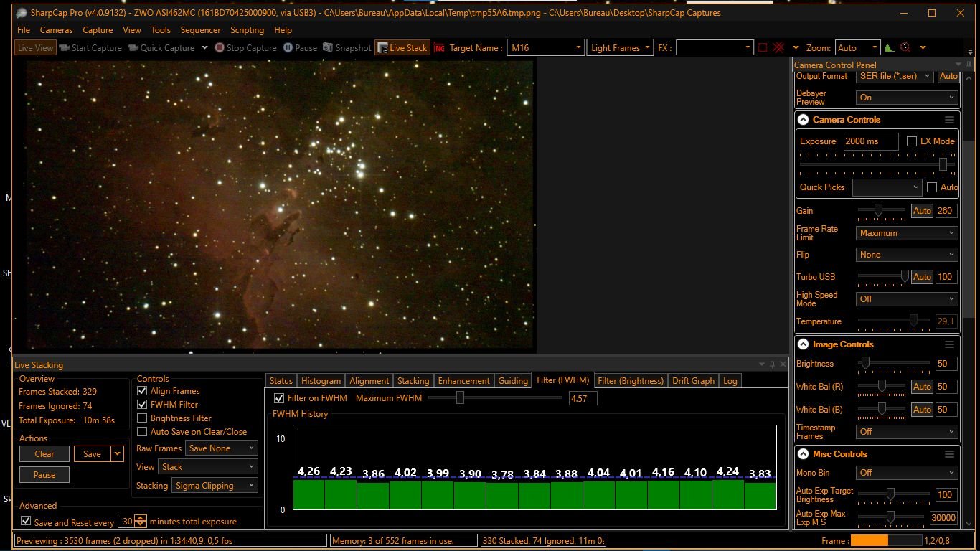The height and width of the screenshot is (551, 980).
Task: Open the Quick Capture options arrow
Action: 204,48
